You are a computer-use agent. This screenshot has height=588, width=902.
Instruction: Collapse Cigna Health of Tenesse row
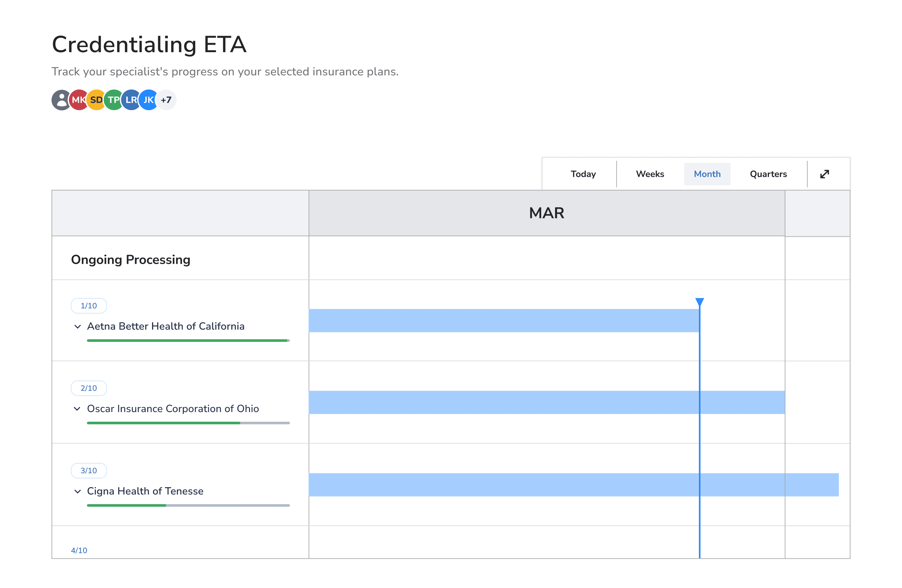[78, 491]
